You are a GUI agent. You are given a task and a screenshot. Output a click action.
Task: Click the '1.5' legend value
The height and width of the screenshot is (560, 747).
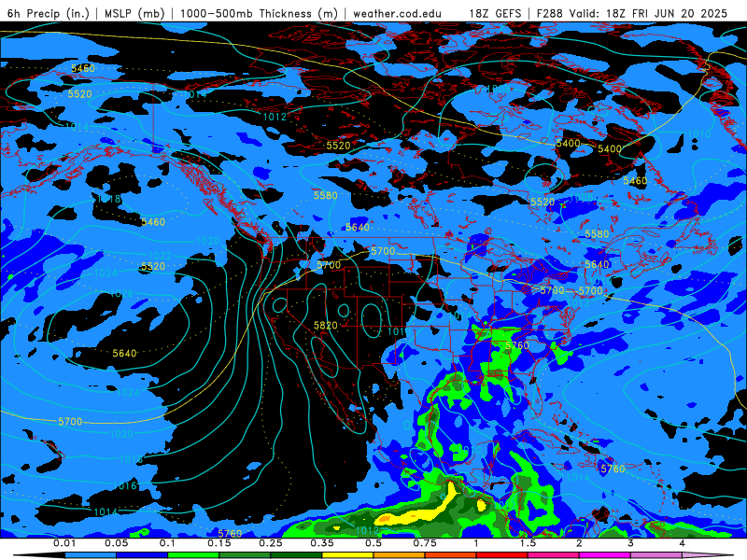(x=528, y=543)
